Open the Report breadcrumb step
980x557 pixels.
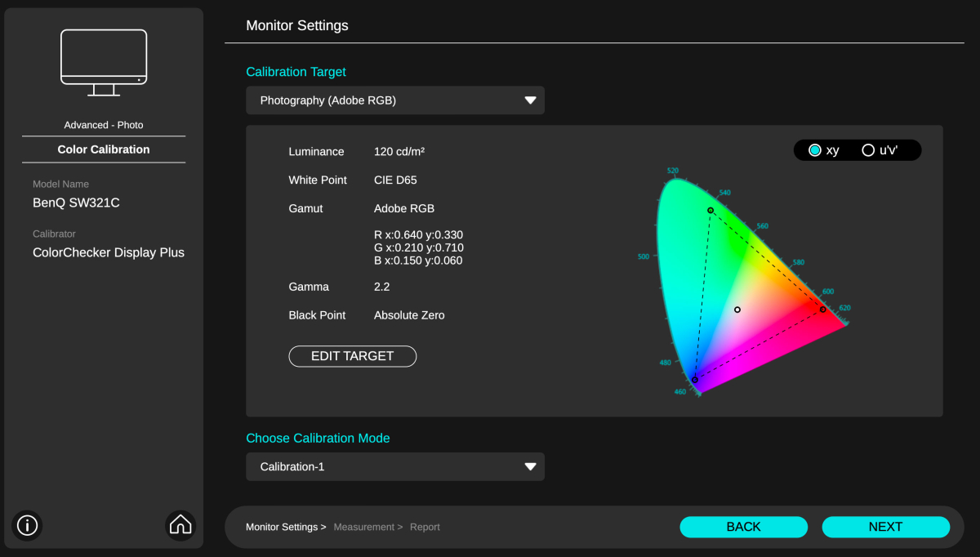[425, 527]
